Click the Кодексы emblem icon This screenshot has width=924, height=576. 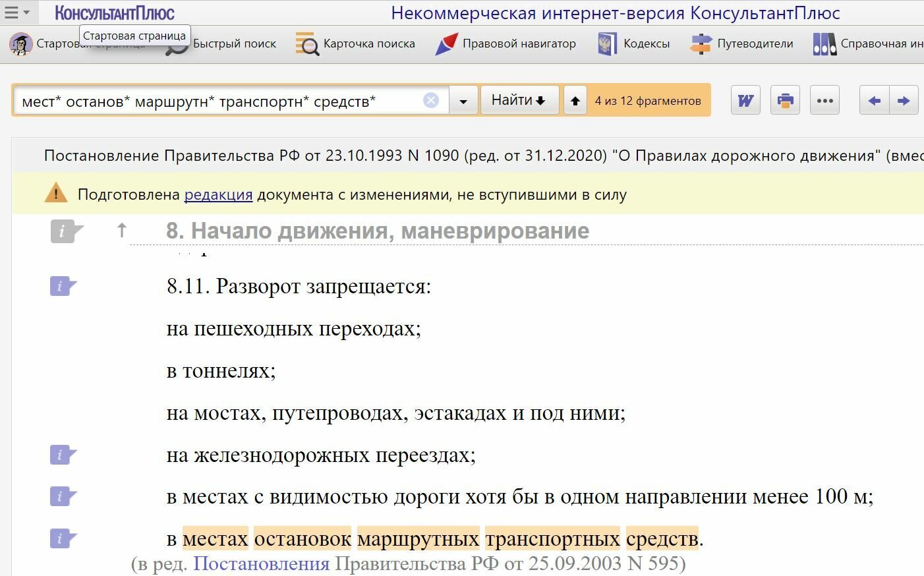(606, 44)
